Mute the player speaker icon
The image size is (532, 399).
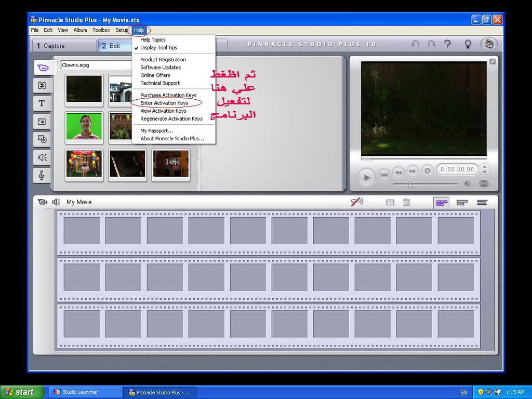[468, 183]
